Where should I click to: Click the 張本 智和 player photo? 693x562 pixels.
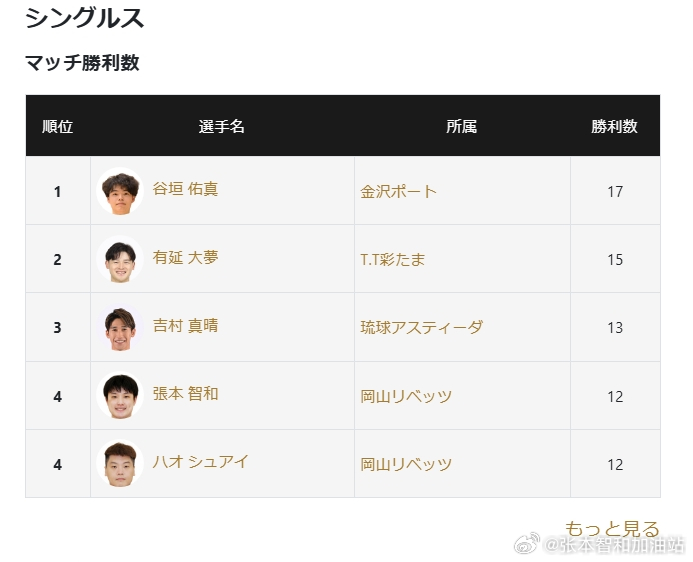point(120,395)
